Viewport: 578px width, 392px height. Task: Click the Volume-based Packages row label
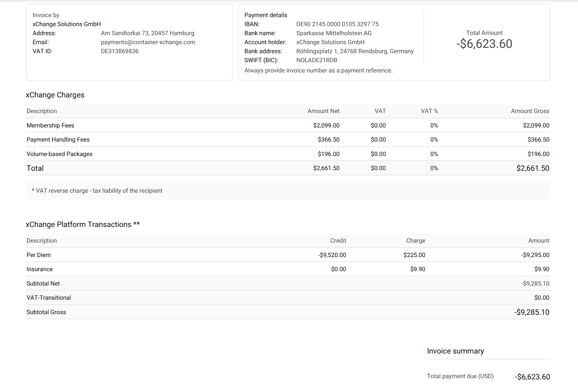coord(59,154)
